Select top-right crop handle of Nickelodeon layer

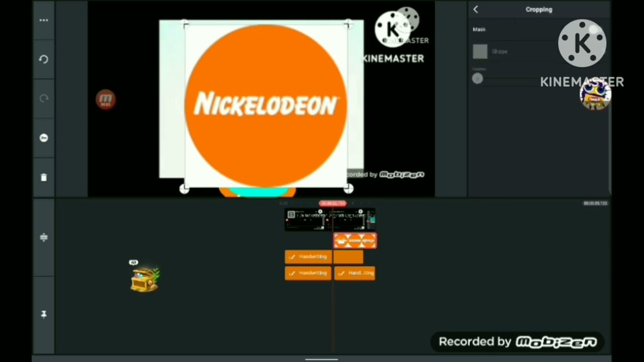[x=348, y=24]
